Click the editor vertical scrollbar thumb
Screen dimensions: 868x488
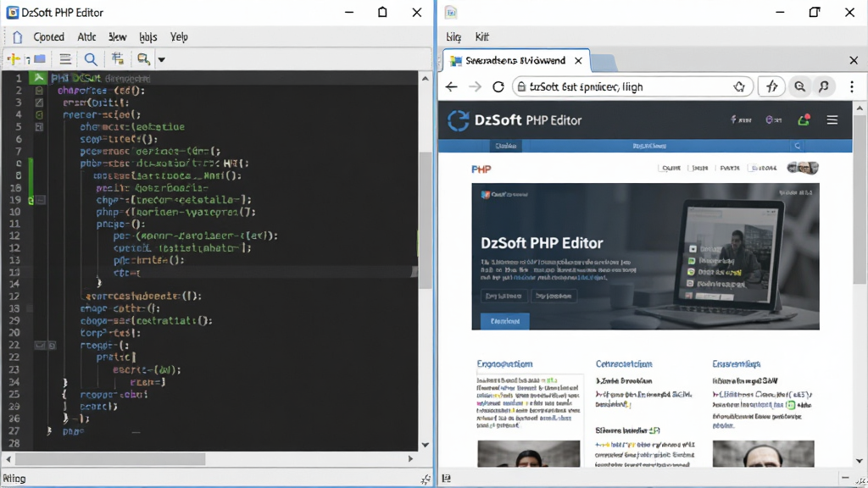coord(426,220)
